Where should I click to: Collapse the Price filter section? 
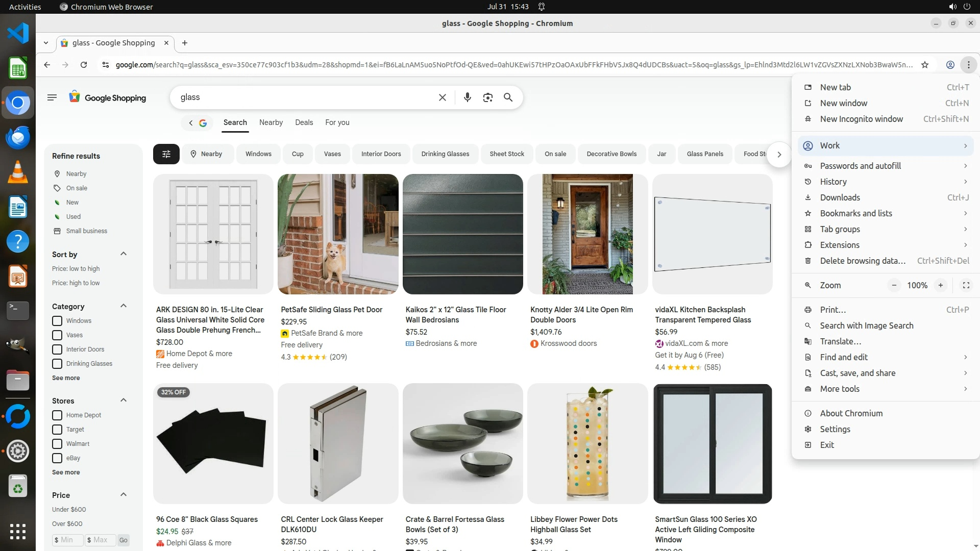(123, 495)
